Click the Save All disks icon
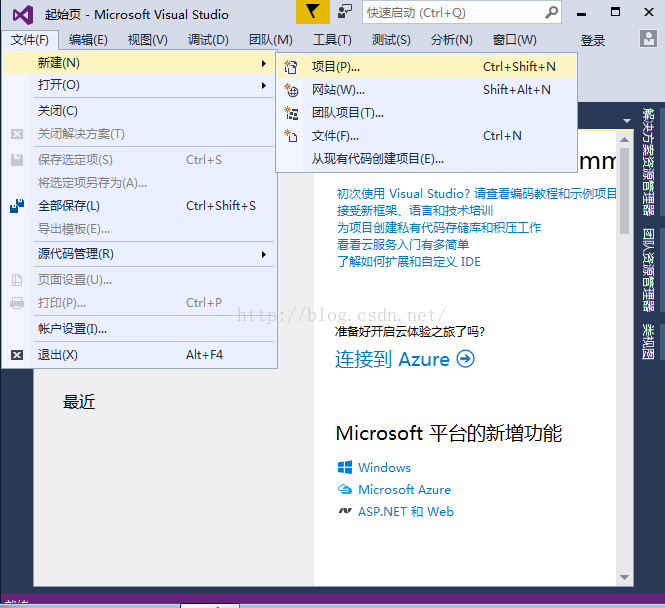Viewport: 665px width, 608px height. (x=17, y=206)
